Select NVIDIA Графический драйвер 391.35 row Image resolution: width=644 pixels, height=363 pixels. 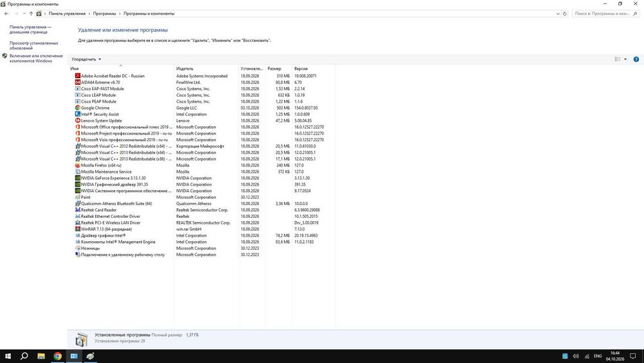tap(202, 184)
